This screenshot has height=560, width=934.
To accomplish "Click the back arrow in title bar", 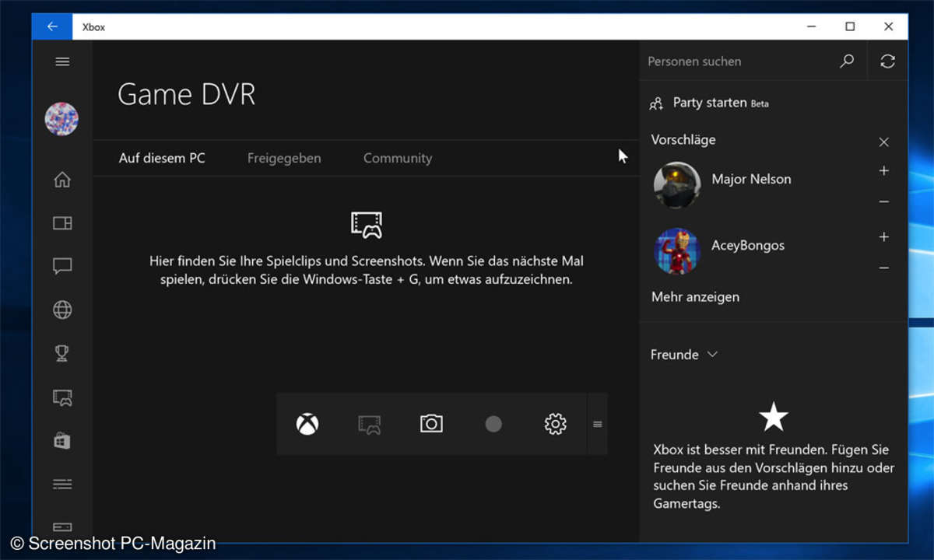I will 52,26.
